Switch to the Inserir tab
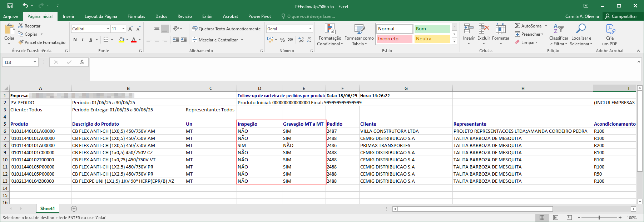Viewport: 644px width, 222px height. tap(69, 16)
